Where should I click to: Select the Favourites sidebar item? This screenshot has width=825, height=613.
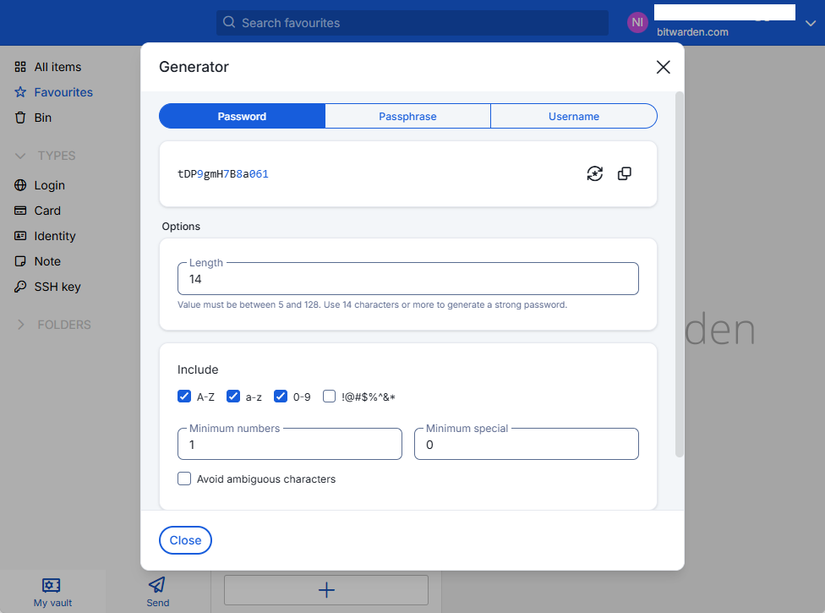(x=62, y=91)
